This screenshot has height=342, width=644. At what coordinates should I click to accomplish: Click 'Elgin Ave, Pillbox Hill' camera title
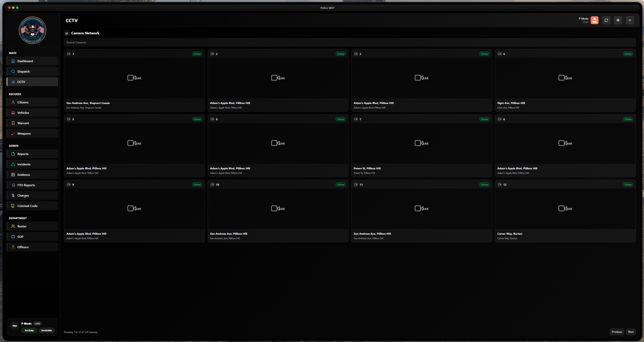pyautogui.click(x=511, y=103)
